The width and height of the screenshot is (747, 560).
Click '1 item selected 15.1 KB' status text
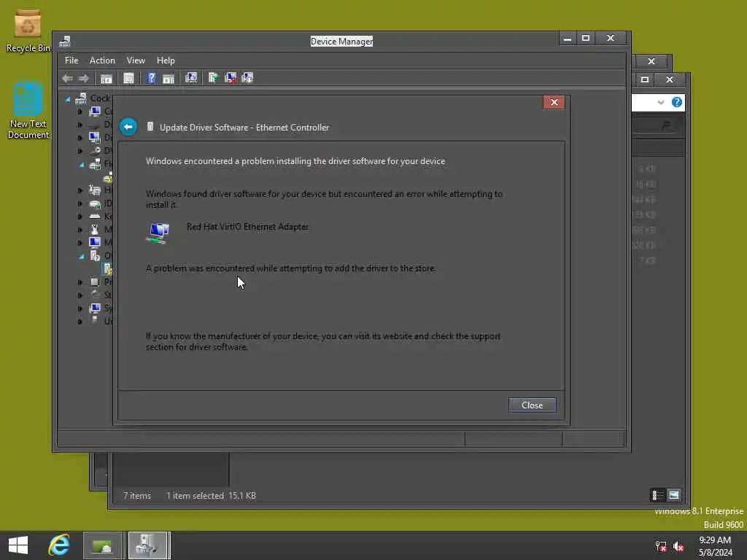[211, 496]
